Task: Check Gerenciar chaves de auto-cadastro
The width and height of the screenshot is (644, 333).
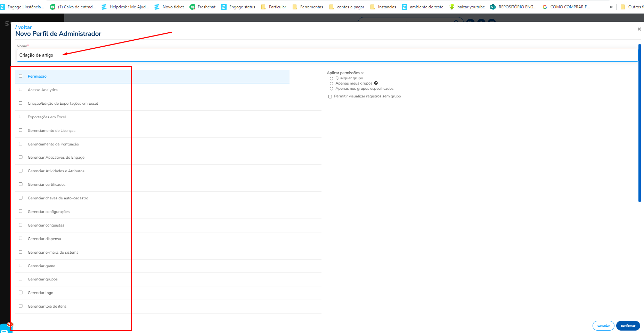Action: [x=21, y=198]
